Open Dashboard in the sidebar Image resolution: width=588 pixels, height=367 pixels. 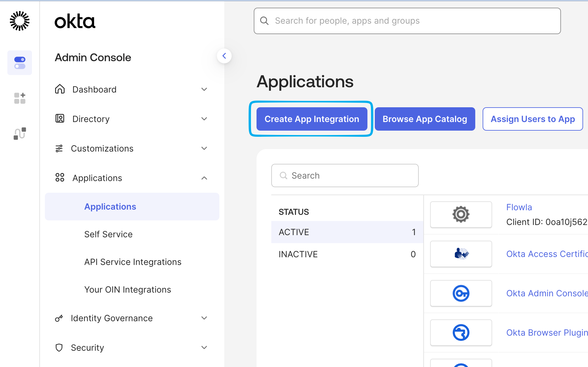[94, 89]
